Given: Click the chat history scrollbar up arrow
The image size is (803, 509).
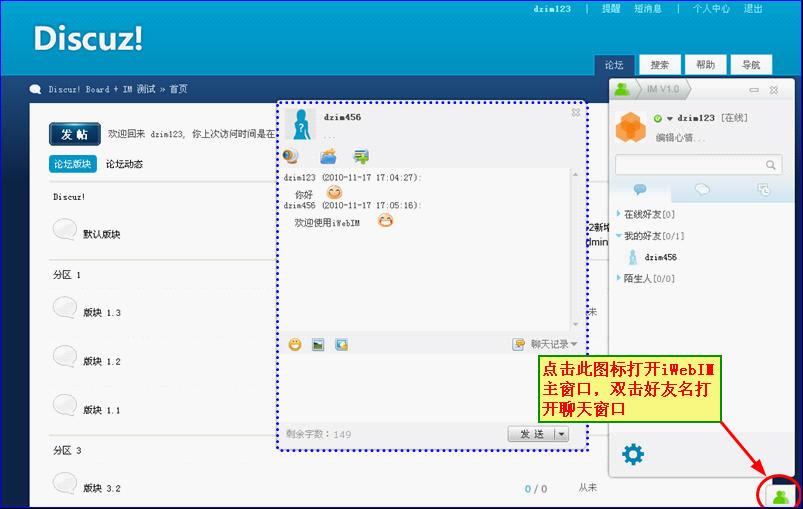Looking at the screenshot, I should click(575, 175).
